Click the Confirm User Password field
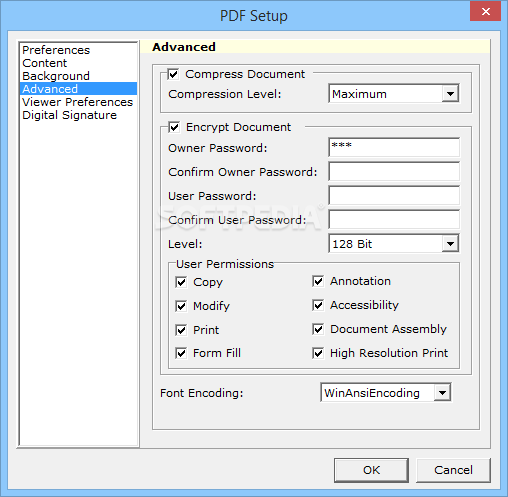 [x=394, y=219]
